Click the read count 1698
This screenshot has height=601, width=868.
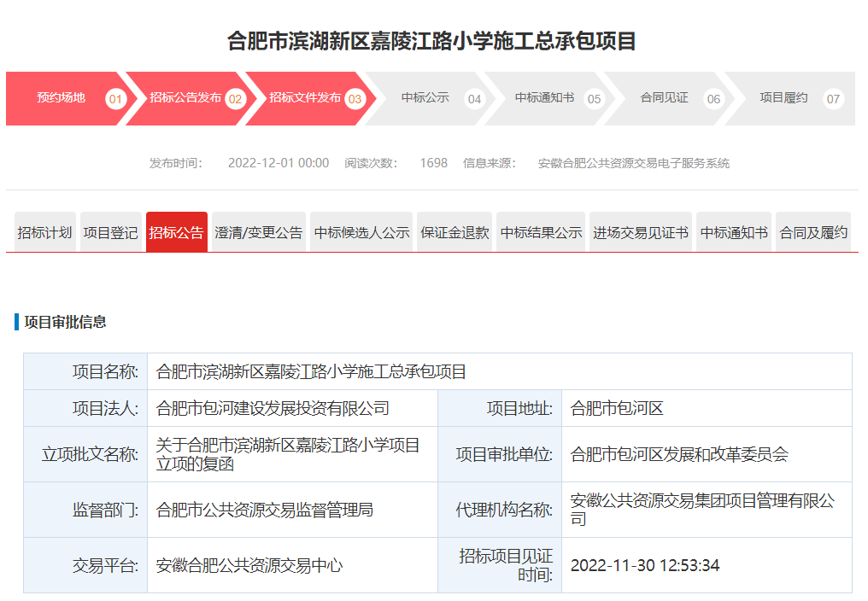433,163
